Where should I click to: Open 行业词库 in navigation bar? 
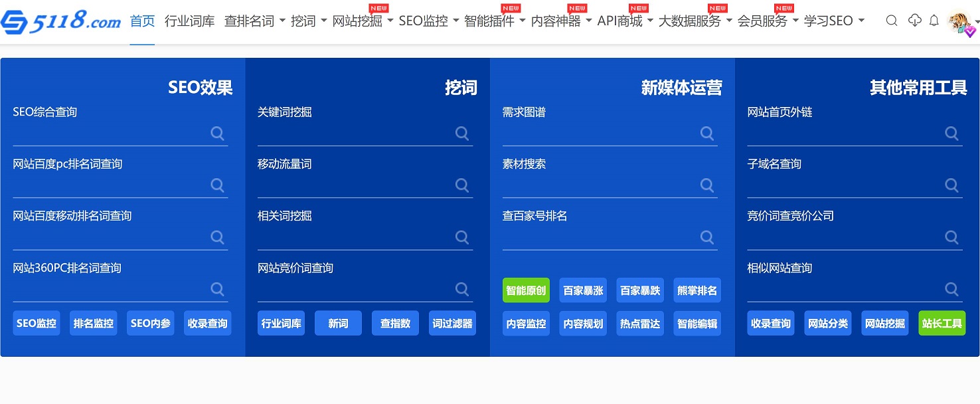click(190, 21)
